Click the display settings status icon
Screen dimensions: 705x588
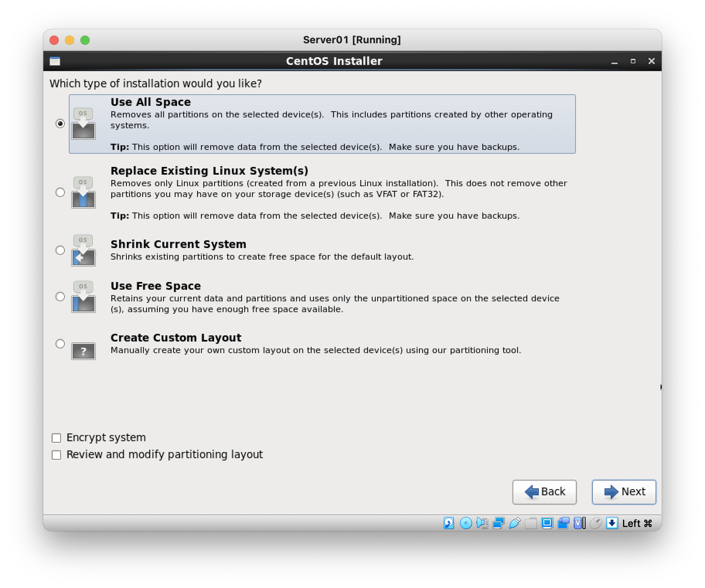coord(547,523)
